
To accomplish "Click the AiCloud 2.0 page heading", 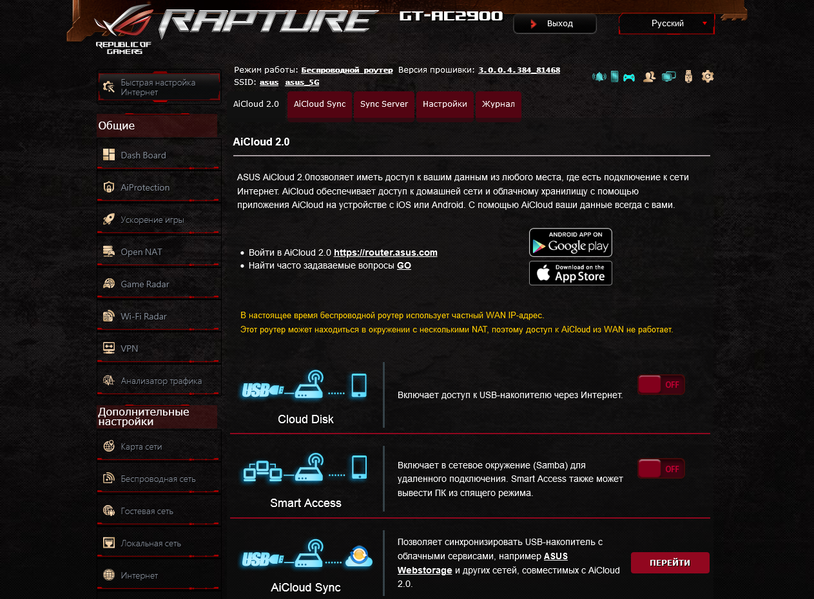I will coord(261,142).
